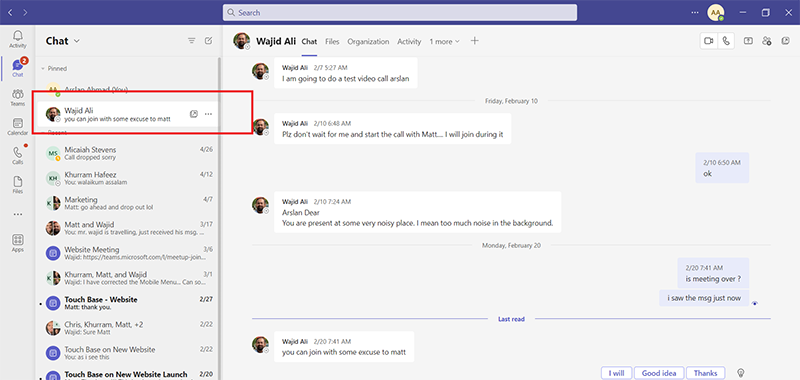The width and height of the screenshot is (800, 380).
Task: Open Khurram, Matt, and Wajid chat
Action: (127, 278)
